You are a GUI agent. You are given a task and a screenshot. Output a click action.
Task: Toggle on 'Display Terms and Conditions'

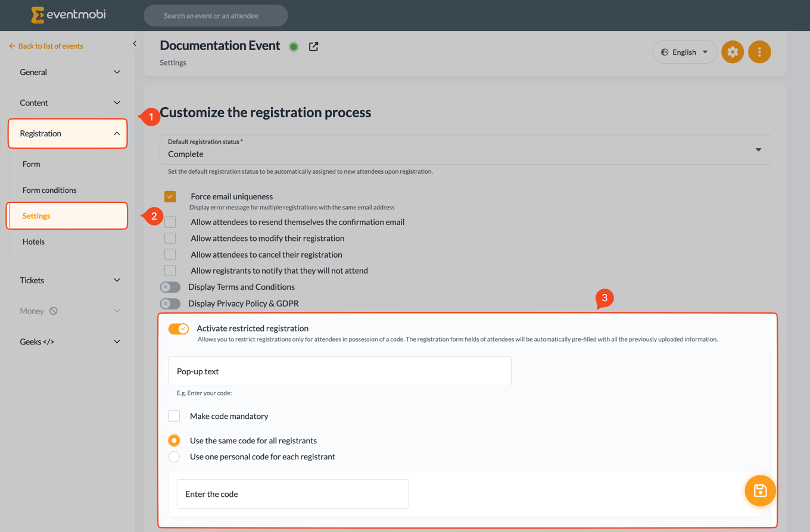(170, 287)
